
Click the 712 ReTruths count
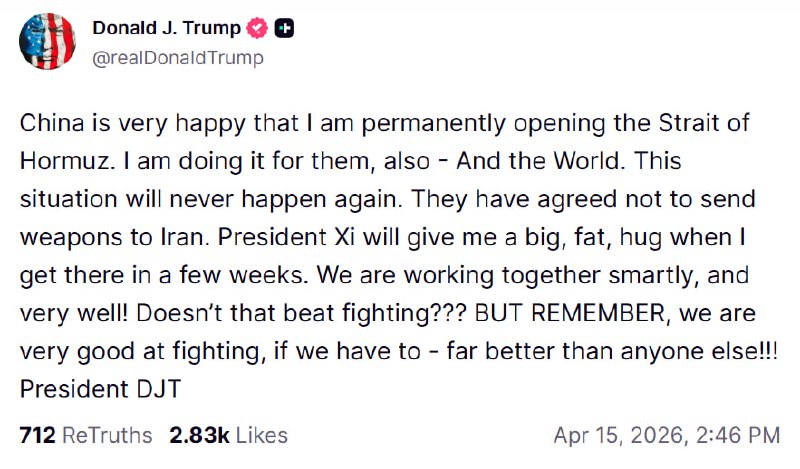pos(37,435)
